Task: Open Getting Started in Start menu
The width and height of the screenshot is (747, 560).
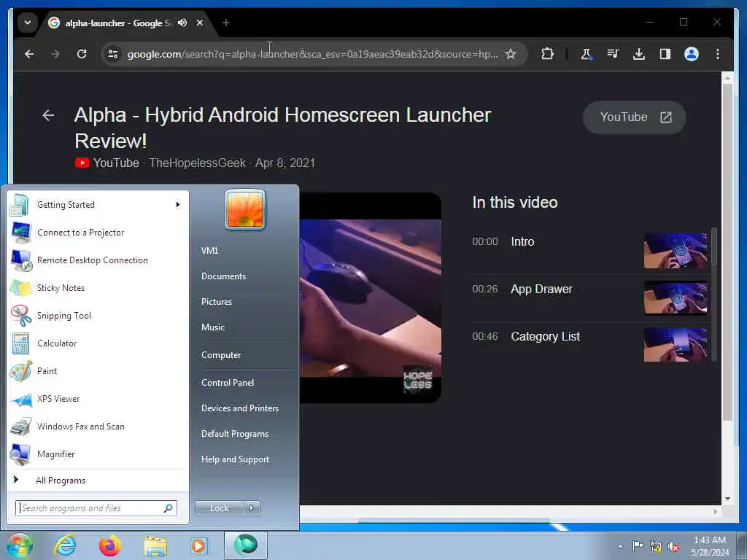Action: point(98,205)
